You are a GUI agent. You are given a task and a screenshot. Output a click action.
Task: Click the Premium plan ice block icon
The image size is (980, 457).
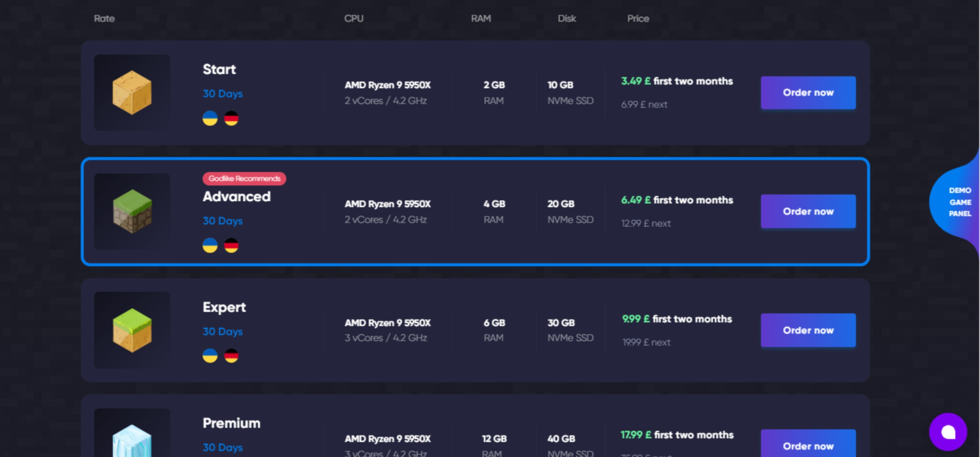coord(132,440)
